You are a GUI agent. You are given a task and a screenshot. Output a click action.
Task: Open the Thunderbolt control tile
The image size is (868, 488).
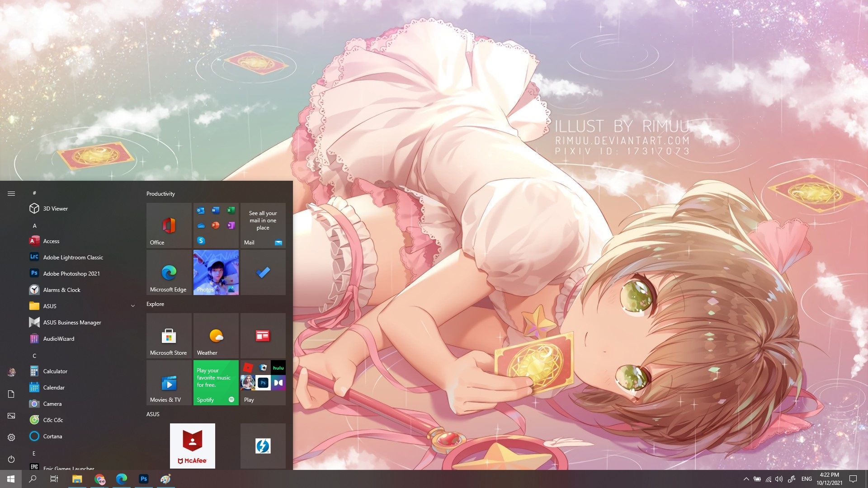pyautogui.click(x=263, y=446)
